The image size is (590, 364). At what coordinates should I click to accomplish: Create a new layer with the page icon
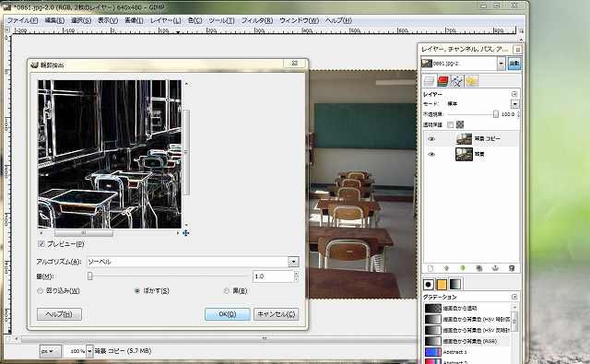[431, 268]
